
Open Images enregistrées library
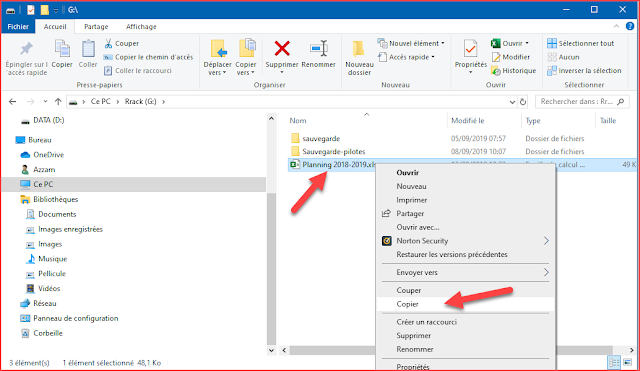tap(70, 229)
